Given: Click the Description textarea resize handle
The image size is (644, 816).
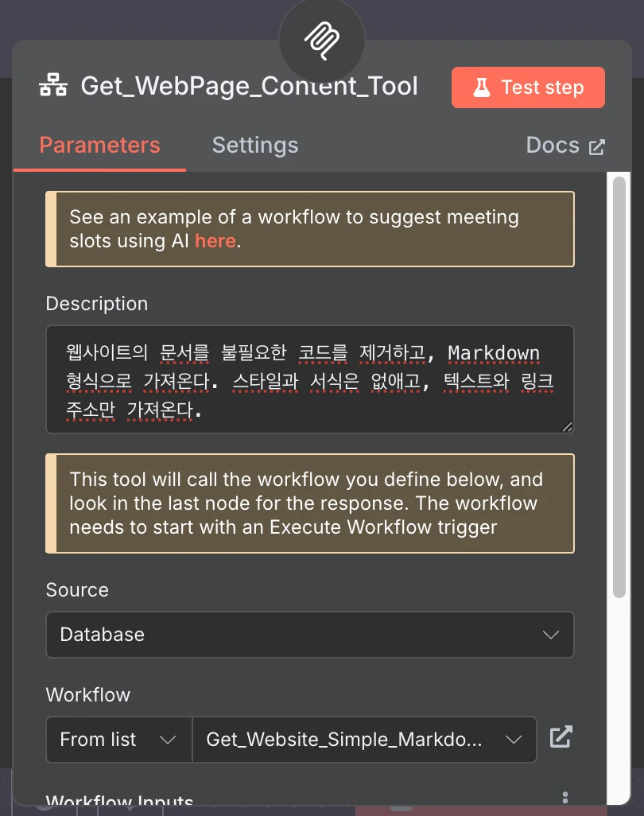Looking at the screenshot, I should click(x=567, y=427).
